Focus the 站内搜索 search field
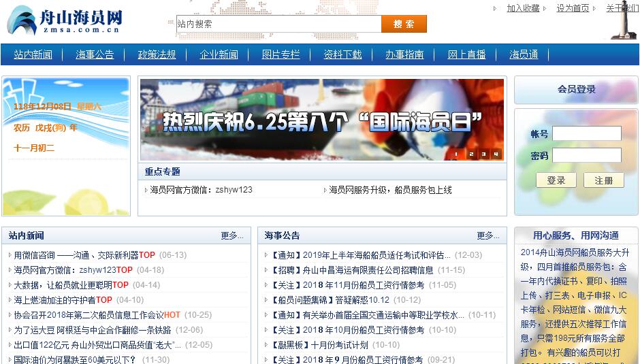 pyautogui.click(x=278, y=24)
